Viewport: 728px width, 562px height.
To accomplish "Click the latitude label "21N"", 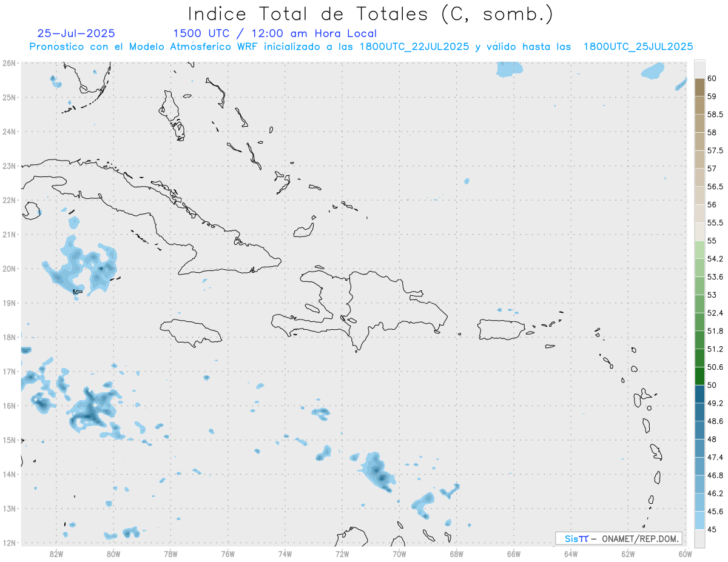I will click(8, 235).
